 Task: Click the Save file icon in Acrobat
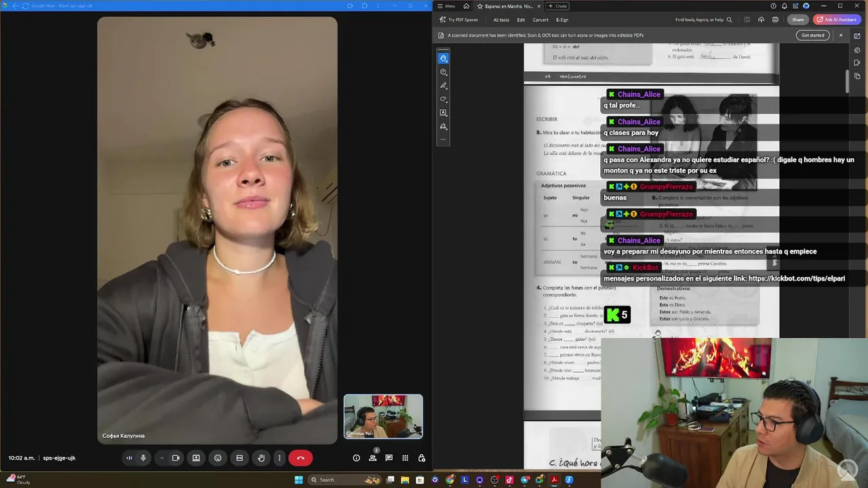coord(747,20)
